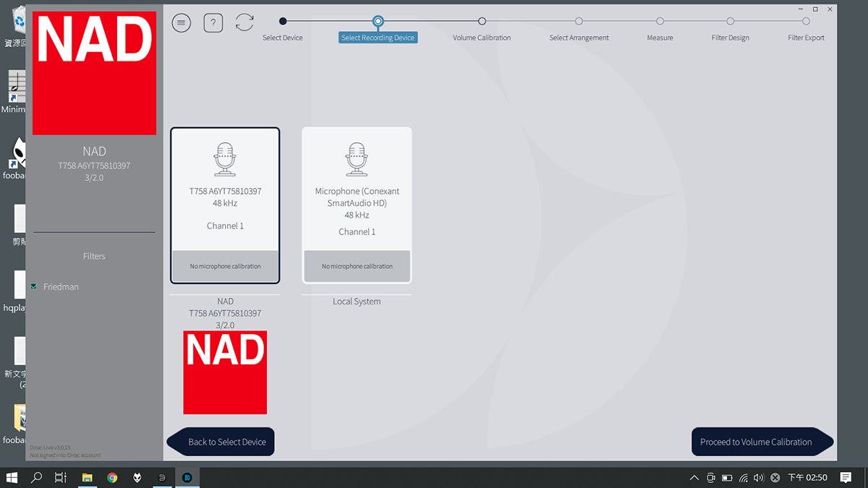Image resolution: width=868 pixels, height=488 pixels.
Task: Click Microphone (Conexant SmartAudio HD) name text
Action: point(357,197)
